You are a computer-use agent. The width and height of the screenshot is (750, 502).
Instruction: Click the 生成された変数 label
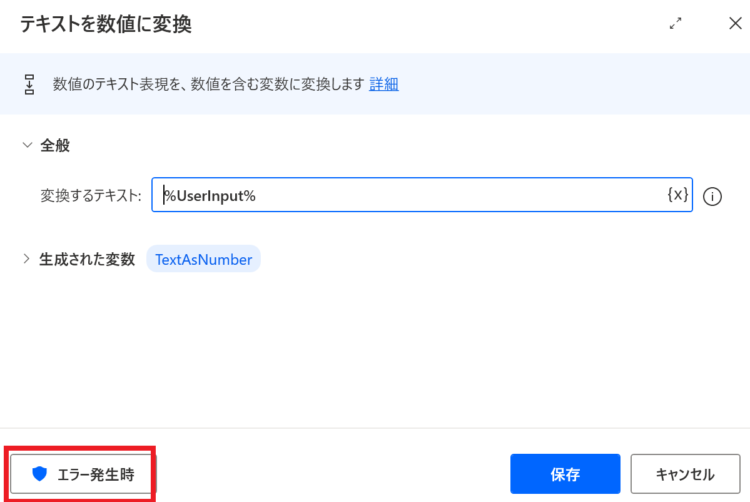(87, 259)
